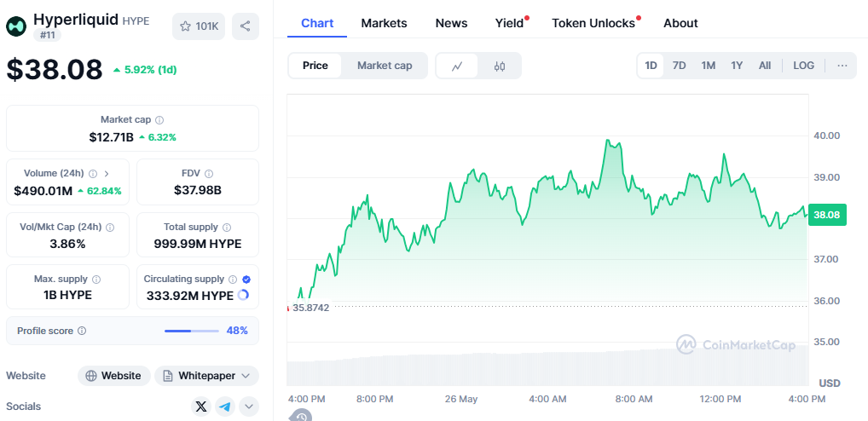Screen dimensions: 868x421
Task: Click info icon next to Max. supply
Action: (x=96, y=280)
